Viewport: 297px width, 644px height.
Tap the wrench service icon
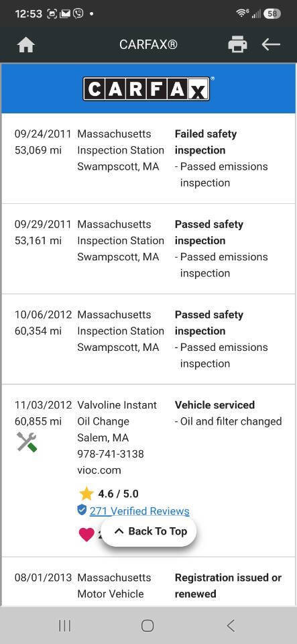click(27, 442)
